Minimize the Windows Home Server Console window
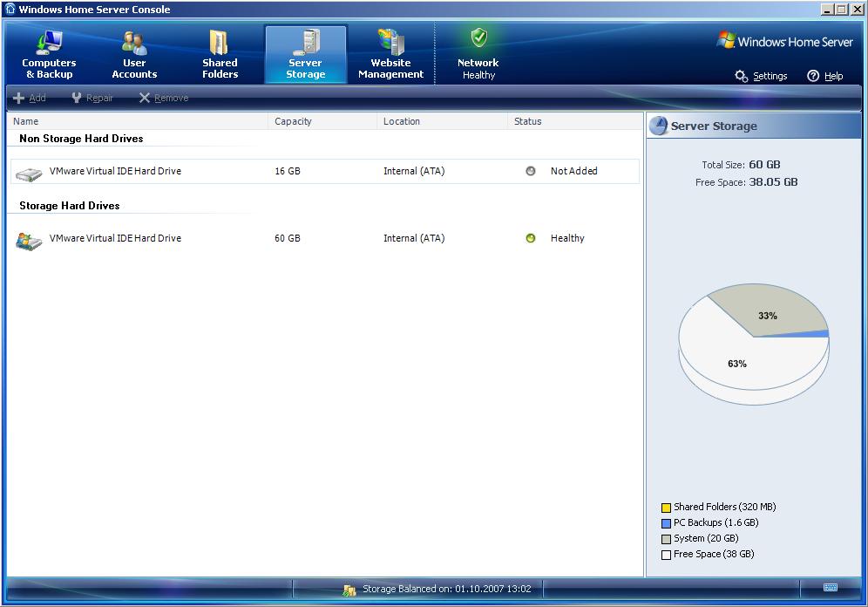The height and width of the screenshot is (607, 868). point(828,10)
